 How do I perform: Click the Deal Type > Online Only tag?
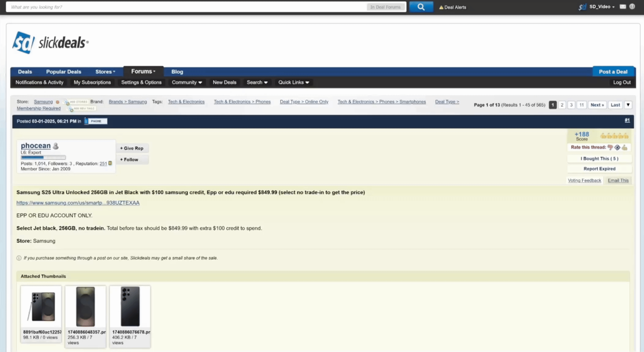[x=304, y=102]
